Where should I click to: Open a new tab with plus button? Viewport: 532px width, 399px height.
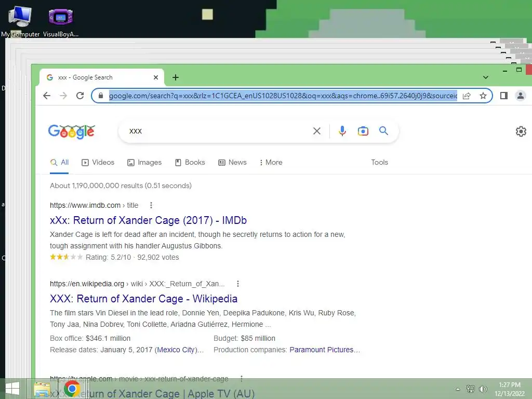coord(176,77)
